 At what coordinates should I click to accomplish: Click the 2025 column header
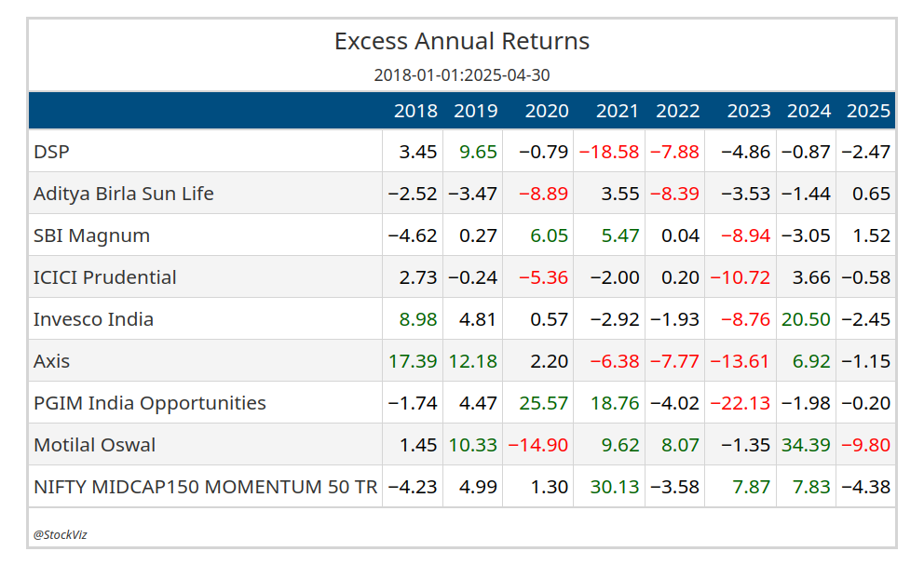tap(868, 111)
